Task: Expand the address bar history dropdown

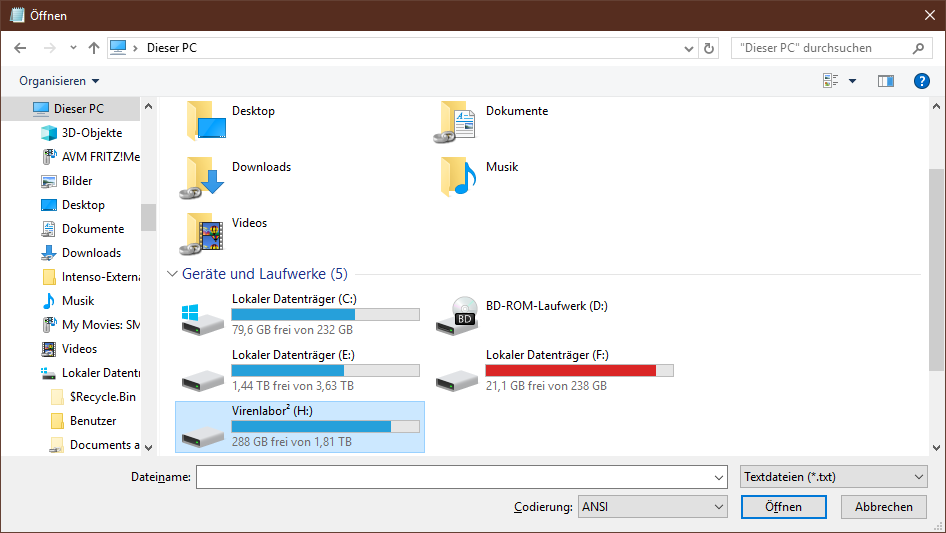Action: tap(688, 48)
